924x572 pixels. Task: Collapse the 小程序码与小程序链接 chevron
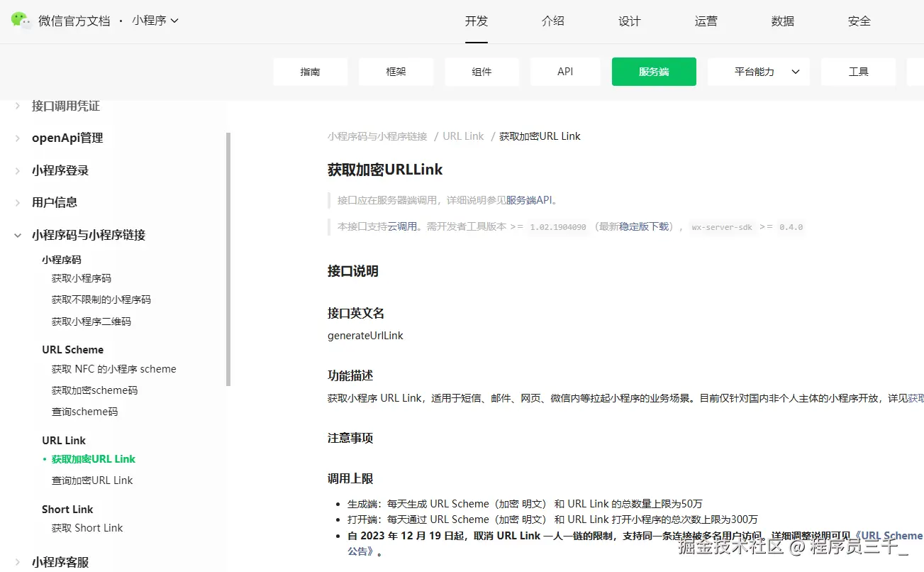click(x=18, y=236)
